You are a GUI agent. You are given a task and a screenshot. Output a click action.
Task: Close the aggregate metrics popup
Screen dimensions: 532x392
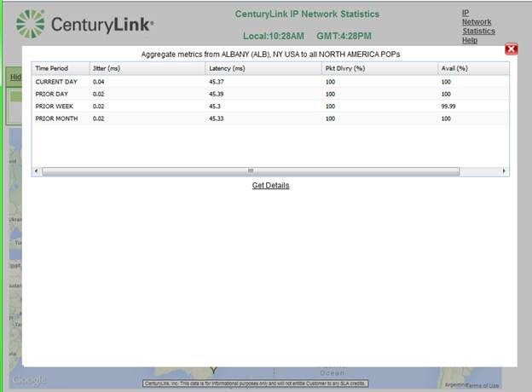[x=511, y=49]
